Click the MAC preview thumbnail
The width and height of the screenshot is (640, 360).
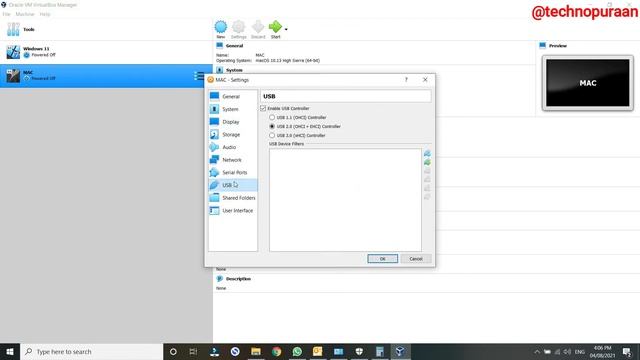tap(588, 83)
